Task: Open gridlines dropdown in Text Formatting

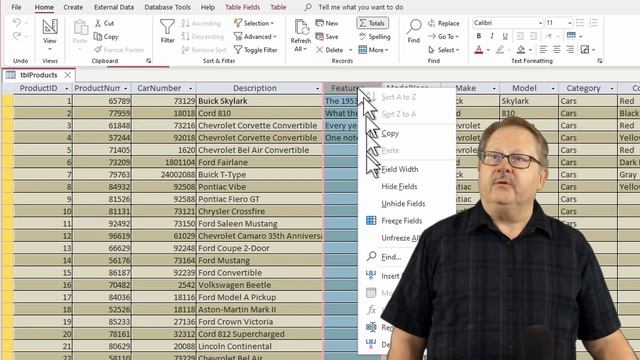Action: click(574, 36)
